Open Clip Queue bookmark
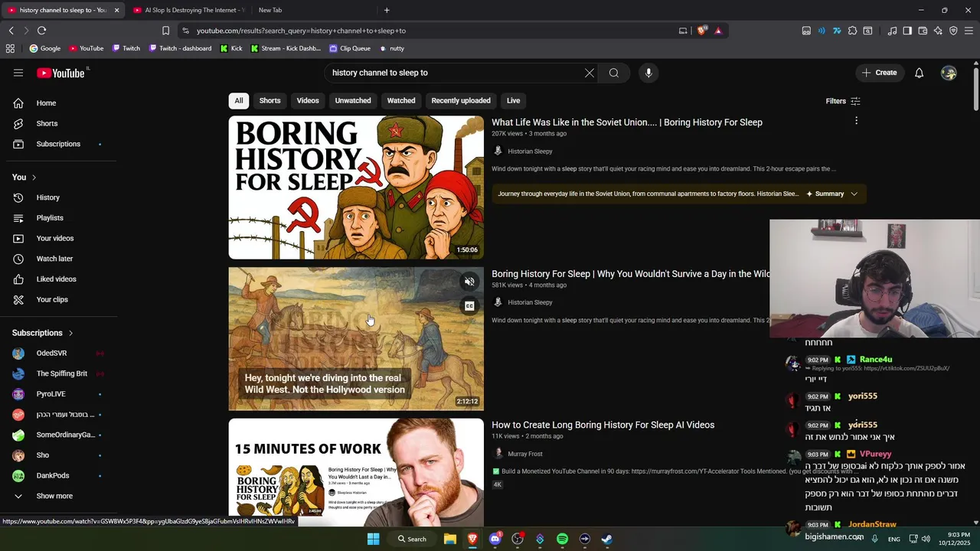 click(350, 48)
